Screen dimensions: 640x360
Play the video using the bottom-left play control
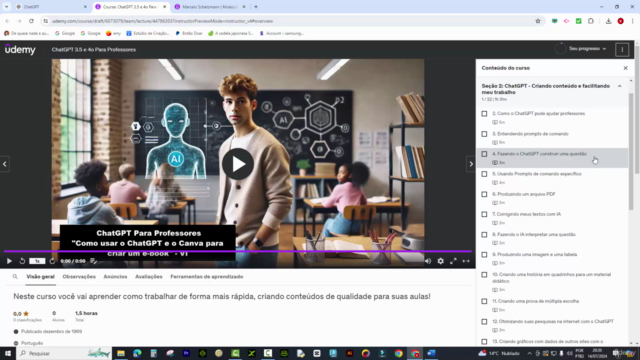[x=9, y=261]
